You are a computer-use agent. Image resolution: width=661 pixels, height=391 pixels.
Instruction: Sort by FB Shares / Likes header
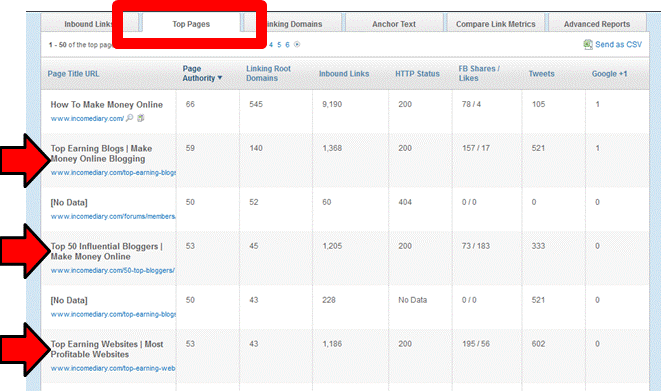coord(479,73)
